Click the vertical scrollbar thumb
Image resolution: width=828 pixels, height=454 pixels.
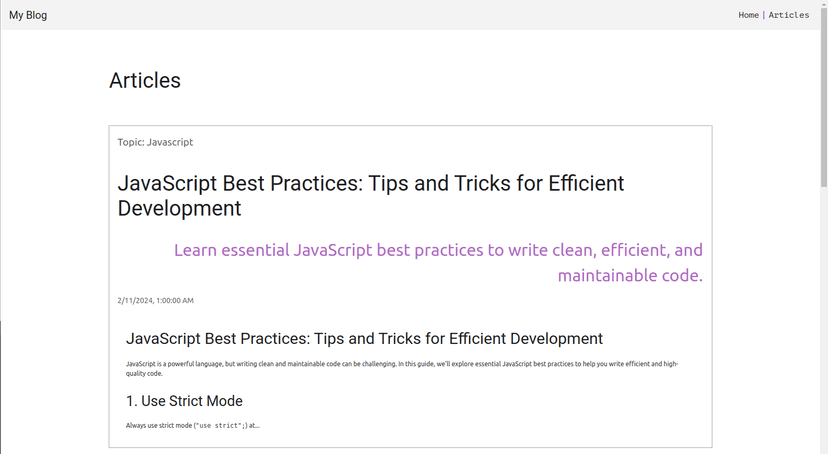pyautogui.click(x=823, y=100)
